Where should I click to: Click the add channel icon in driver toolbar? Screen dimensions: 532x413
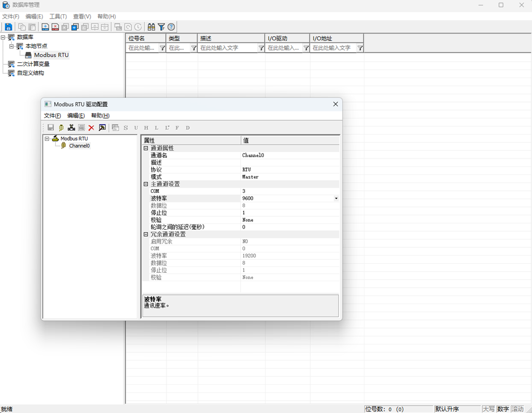coord(61,128)
